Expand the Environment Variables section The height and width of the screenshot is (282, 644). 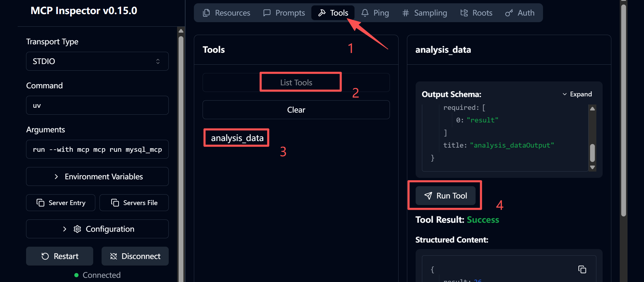97,177
